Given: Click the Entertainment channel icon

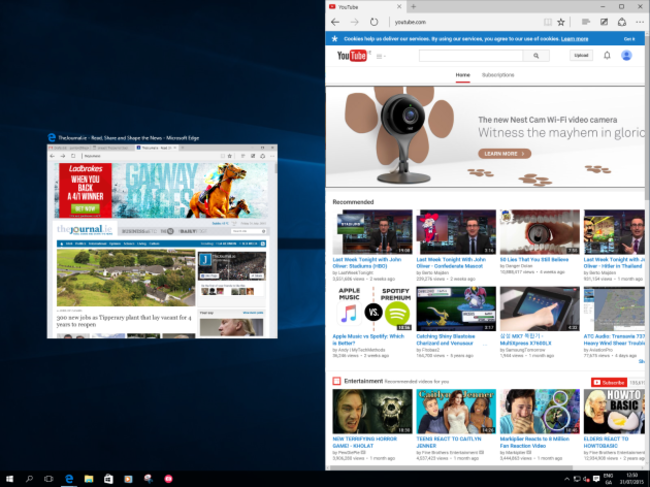Looking at the screenshot, I should tap(337, 381).
